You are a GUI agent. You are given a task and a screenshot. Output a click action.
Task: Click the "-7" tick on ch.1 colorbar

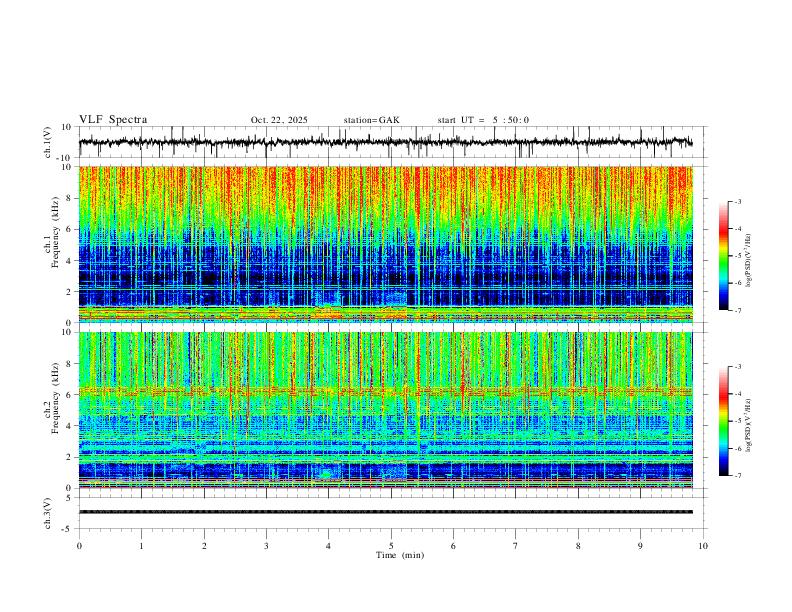tap(737, 310)
